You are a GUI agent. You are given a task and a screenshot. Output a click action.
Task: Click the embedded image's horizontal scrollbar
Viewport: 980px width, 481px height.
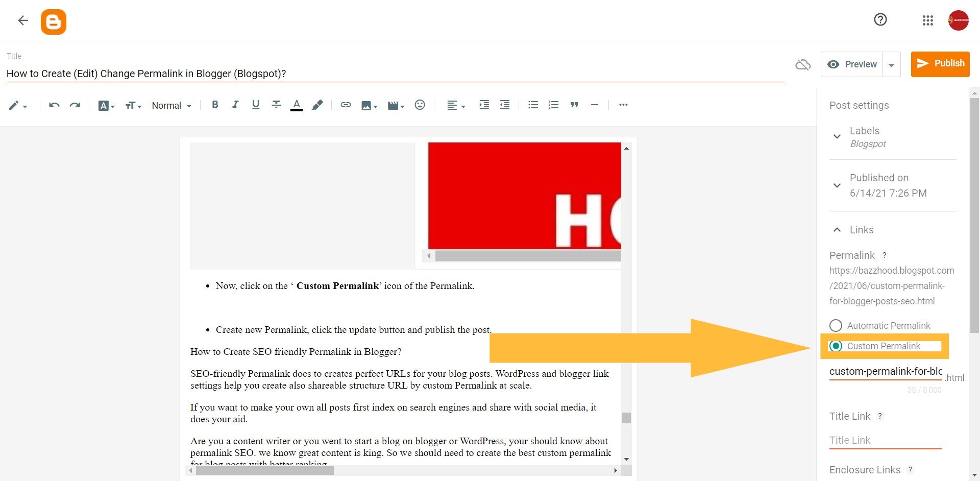528,255
